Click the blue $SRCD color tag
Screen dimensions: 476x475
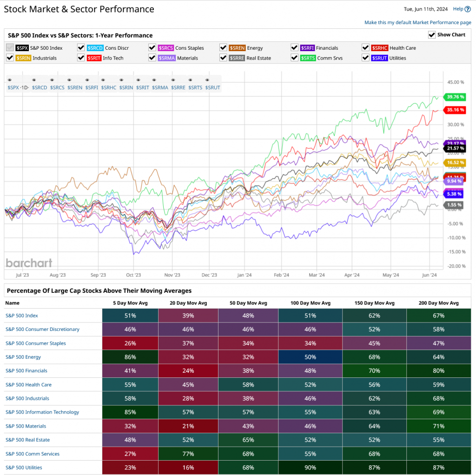pyautogui.click(x=95, y=48)
